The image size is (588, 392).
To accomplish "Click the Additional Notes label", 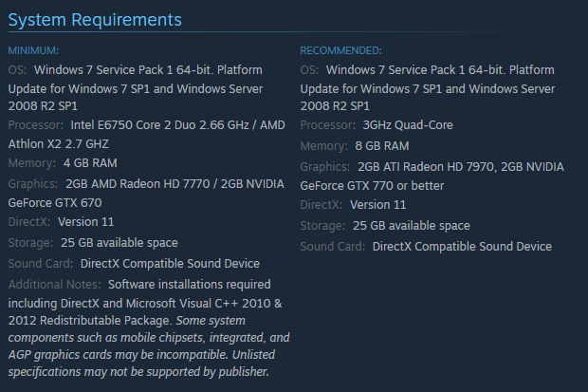I will 53,284.
